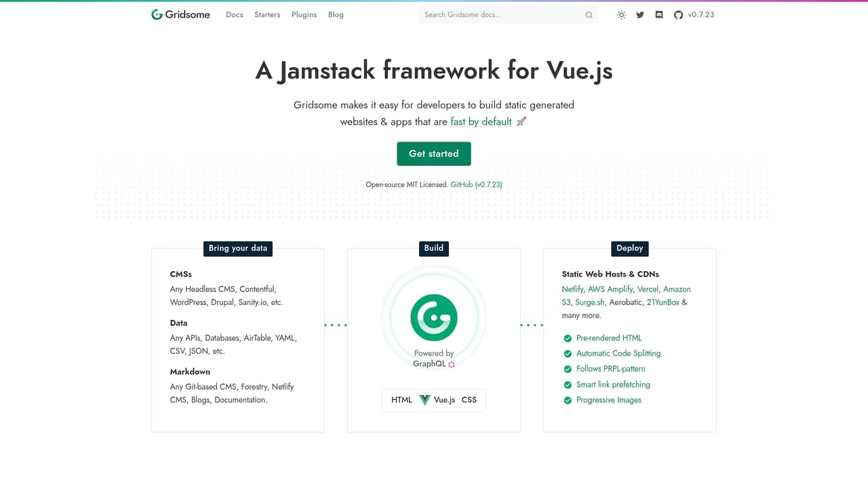This screenshot has height=488, width=868.
Task: Open the Plugins page
Action: 304,15
